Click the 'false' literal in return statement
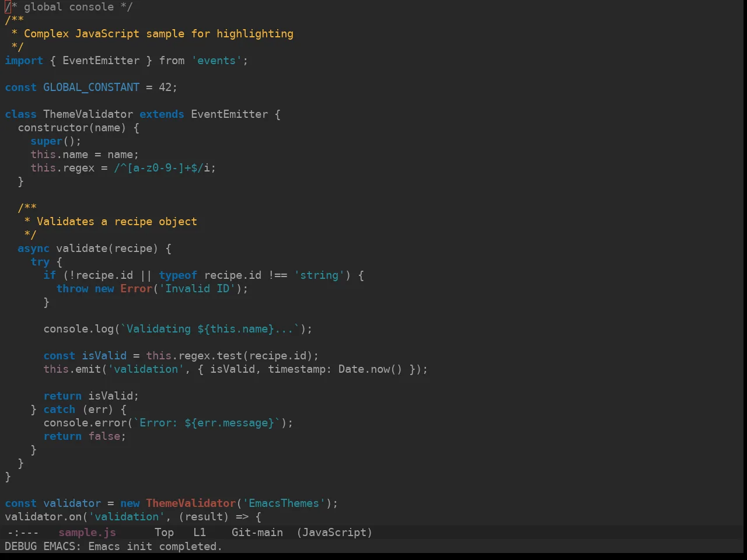The width and height of the screenshot is (747, 560). [104, 436]
